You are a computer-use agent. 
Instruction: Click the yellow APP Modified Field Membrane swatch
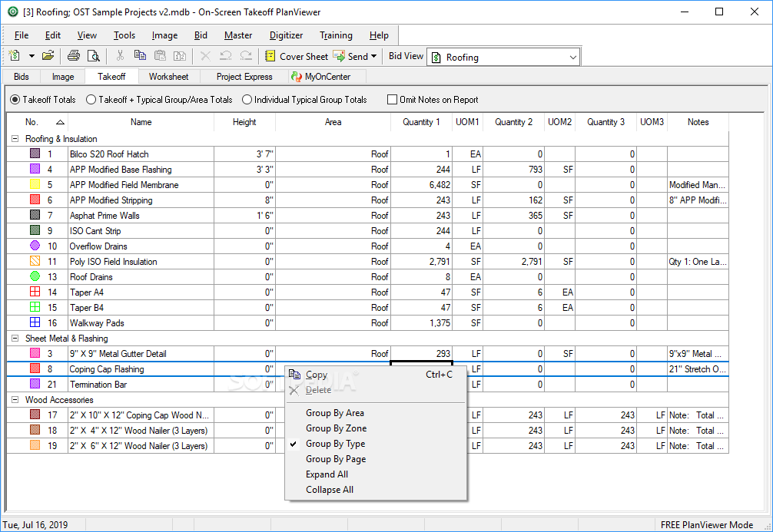click(35, 184)
